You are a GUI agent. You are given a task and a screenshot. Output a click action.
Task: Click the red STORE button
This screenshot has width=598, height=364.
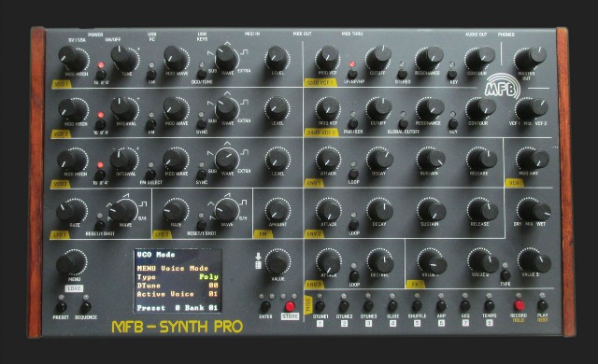[x=290, y=306]
